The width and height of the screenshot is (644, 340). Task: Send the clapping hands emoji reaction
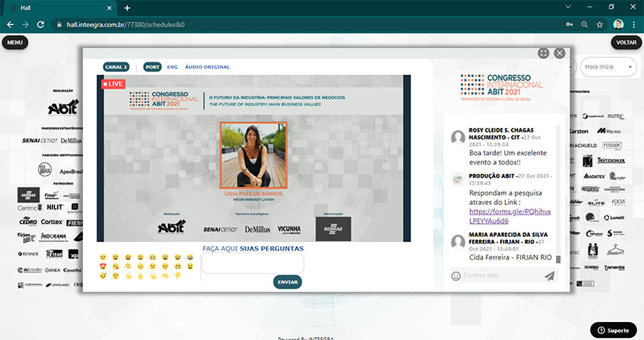(153, 276)
